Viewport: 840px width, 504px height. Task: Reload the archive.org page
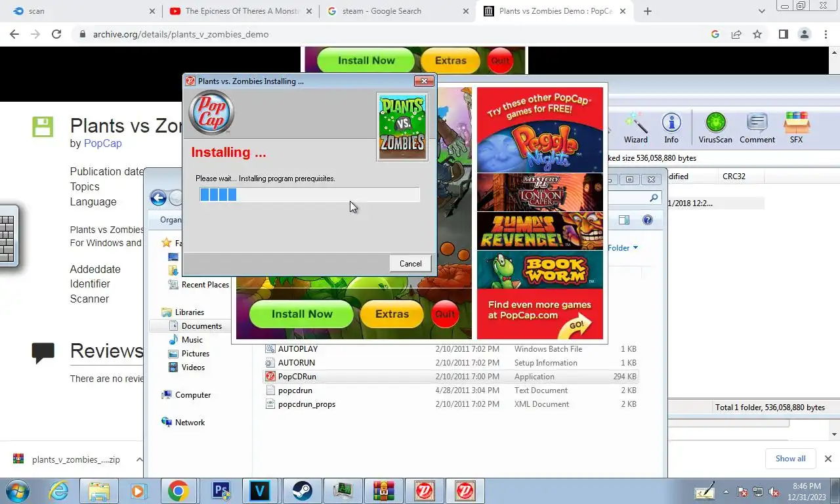pyautogui.click(x=56, y=34)
